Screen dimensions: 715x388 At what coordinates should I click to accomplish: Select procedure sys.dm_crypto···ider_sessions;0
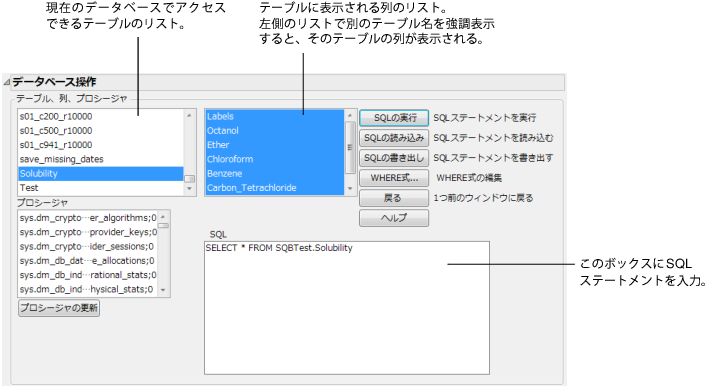88,246
